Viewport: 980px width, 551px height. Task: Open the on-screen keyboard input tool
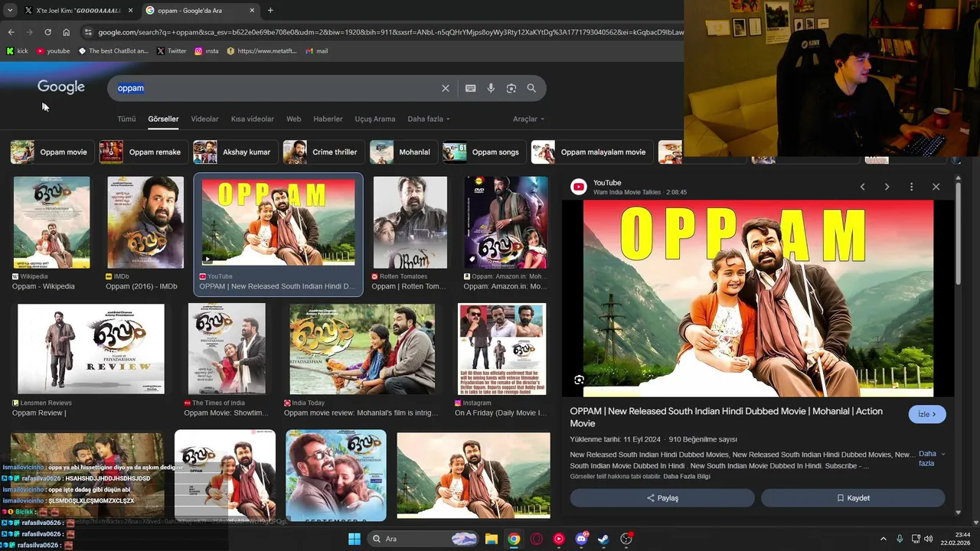(471, 88)
